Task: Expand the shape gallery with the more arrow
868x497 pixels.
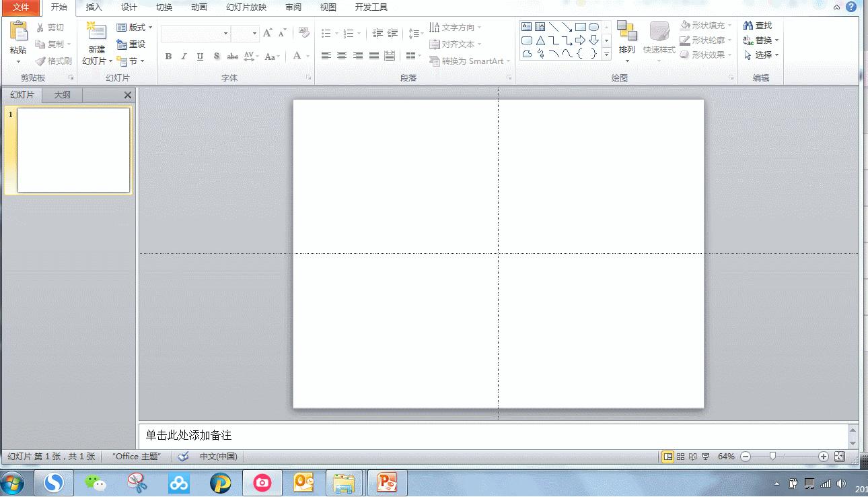Action: (606, 54)
